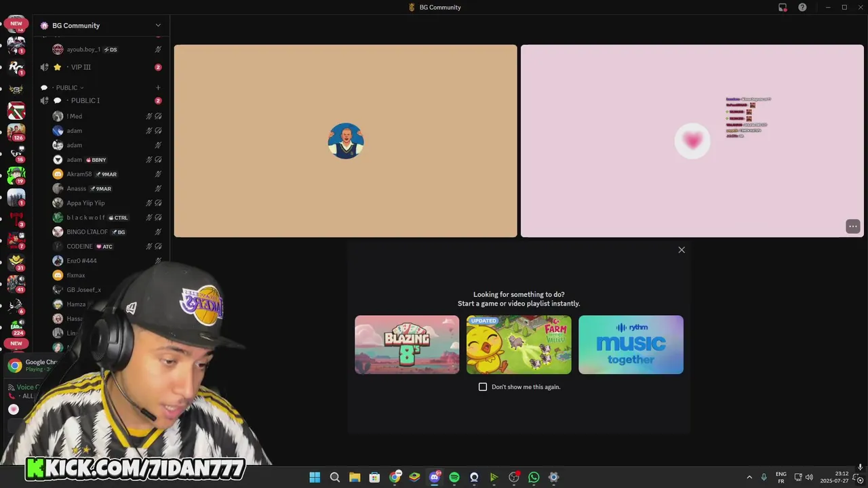Click microphone icon in system tray
868x488 pixels.
(764, 477)
